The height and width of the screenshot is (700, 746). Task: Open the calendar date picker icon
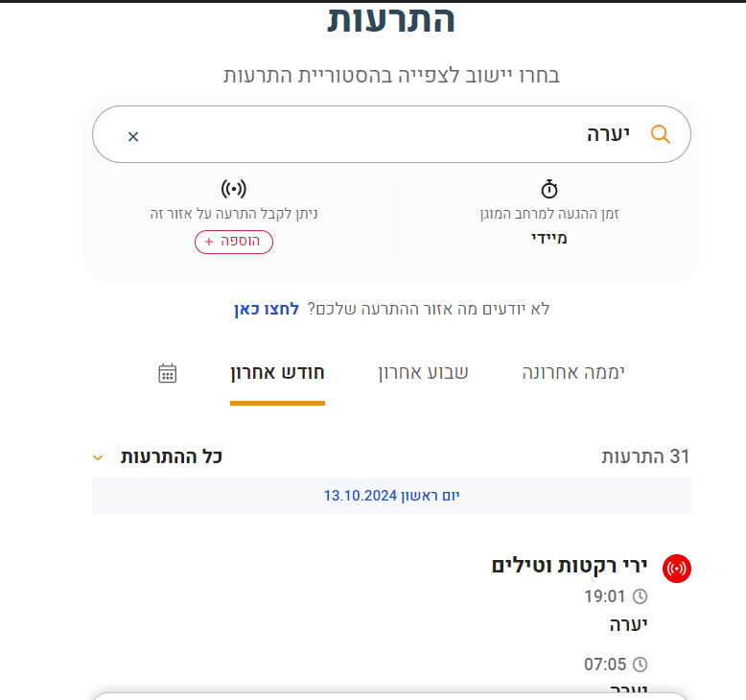(x=168, y=373)
